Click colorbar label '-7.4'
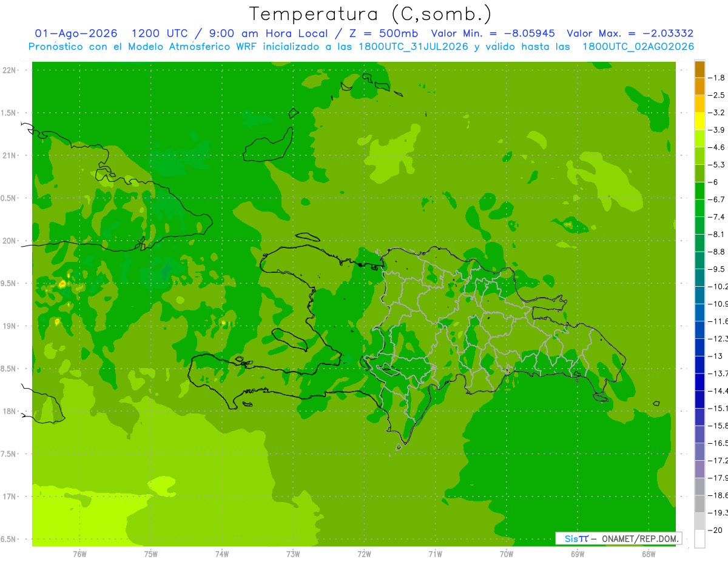728x562 pixels. pyautogui.click(x=716, y=217)
